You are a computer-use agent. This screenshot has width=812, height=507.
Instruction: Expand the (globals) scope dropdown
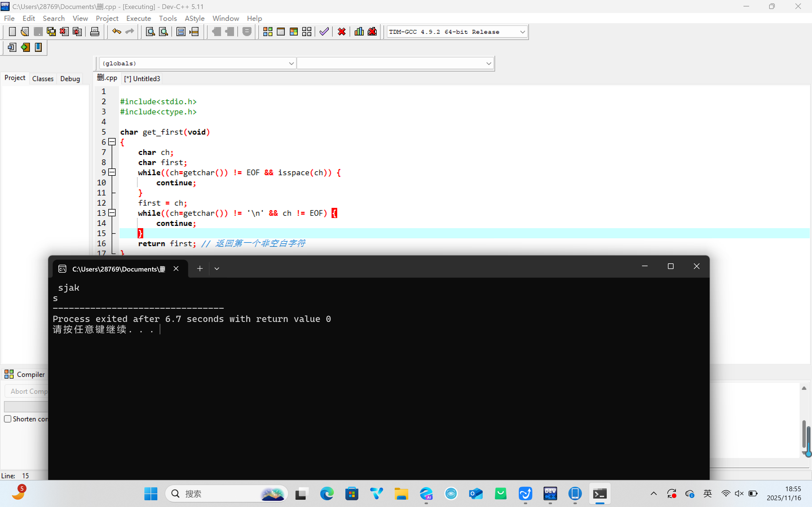pos(291,63)
